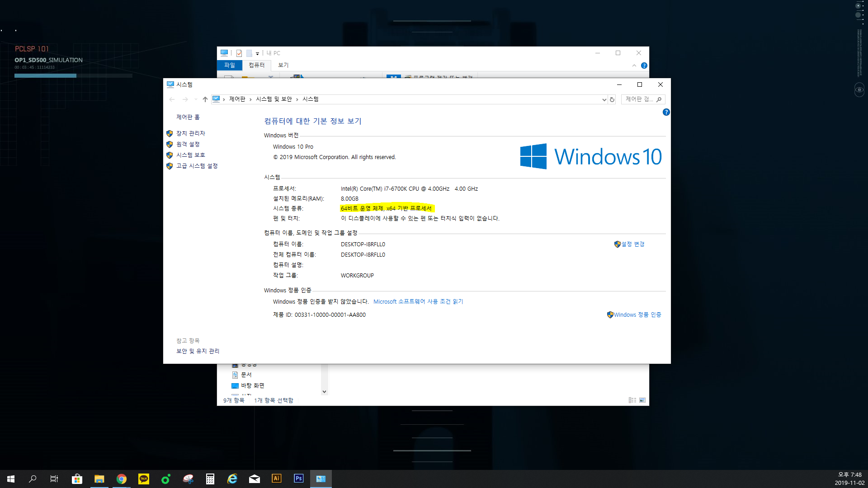Launch Photoshop from the taskbar
Viewport: 868px width, 488px height.
tap(298, 479)
